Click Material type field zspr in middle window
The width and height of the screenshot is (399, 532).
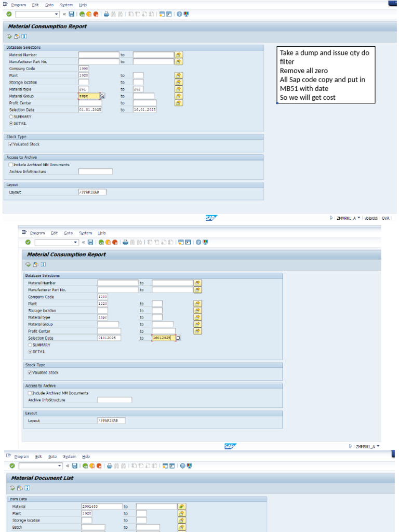(x=102, y=317)
